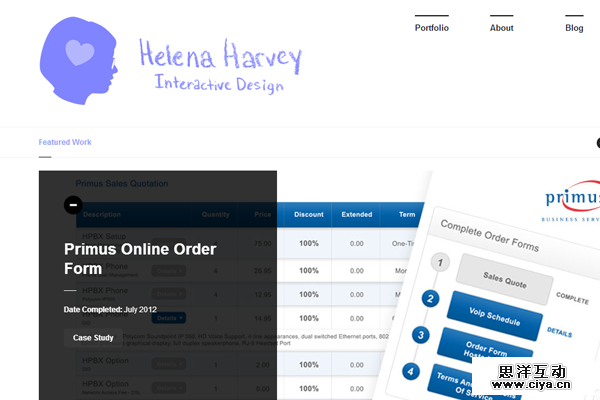Click the DETAILS link beside Voip Schedule
This screenshot has height=400, width=600.
(559, 332)
